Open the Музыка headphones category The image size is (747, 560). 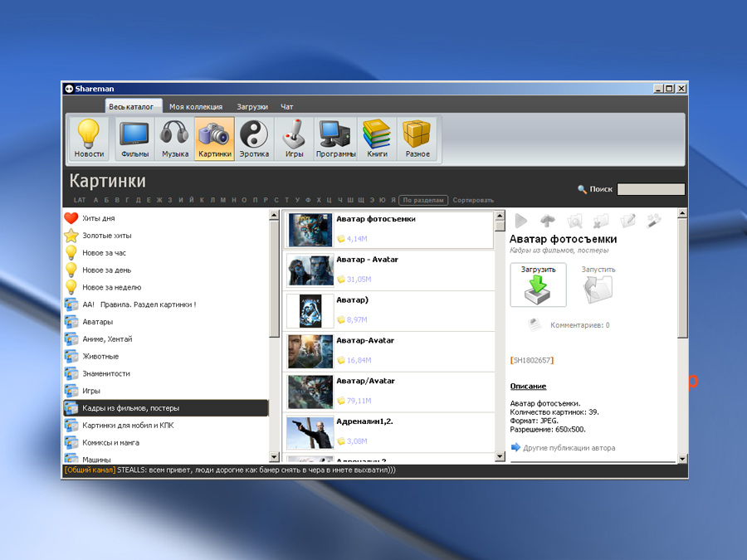174,139
